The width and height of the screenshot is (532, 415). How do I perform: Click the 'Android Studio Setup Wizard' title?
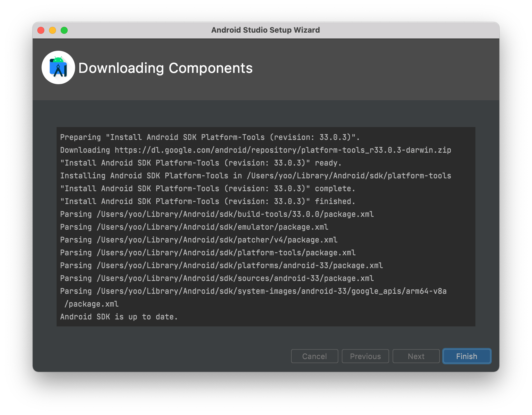265,30
